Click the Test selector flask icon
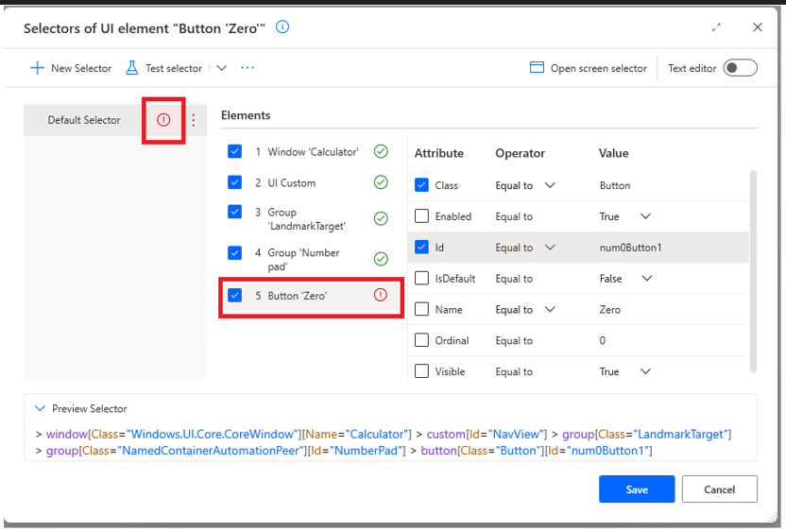Screen dimensions: 786x532 point(132,68)
